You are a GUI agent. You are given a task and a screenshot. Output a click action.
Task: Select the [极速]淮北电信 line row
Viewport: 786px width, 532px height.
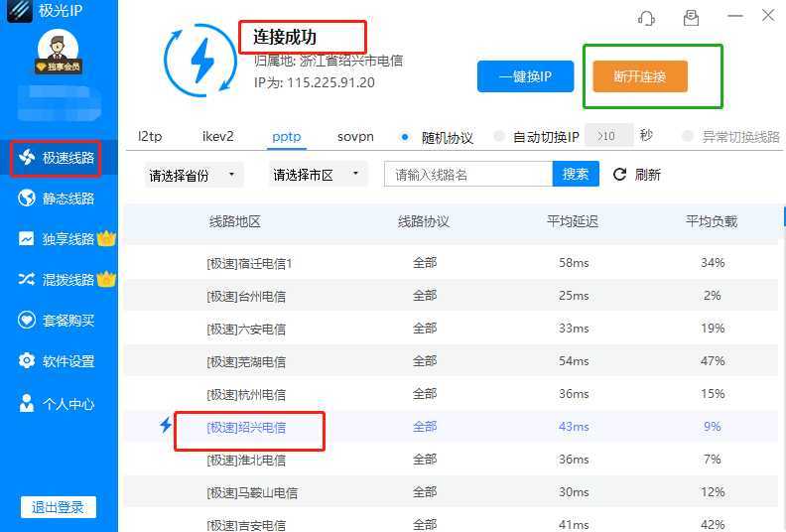click(x=452, y=460)
